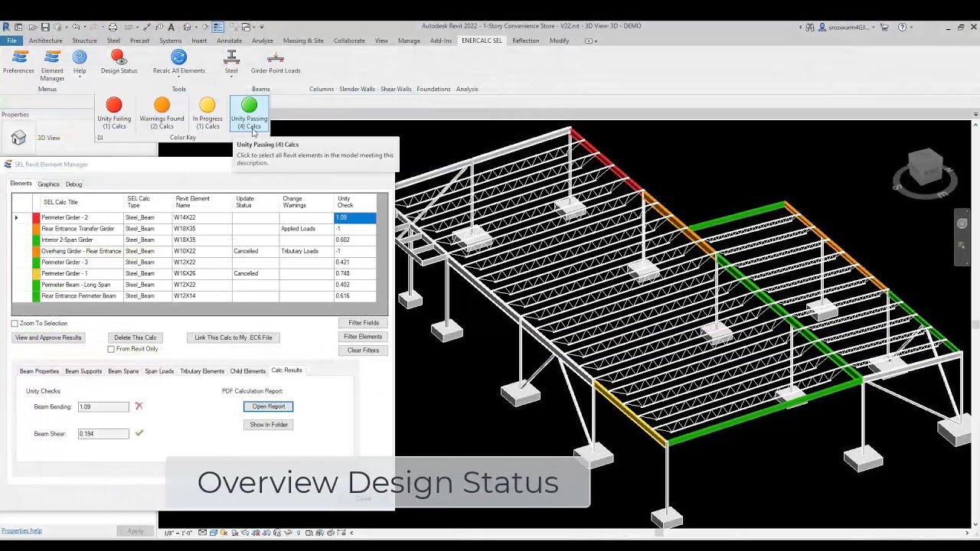Click the Undo icon in quick access toolbar

pyautogui.click(x=76, y=27)
